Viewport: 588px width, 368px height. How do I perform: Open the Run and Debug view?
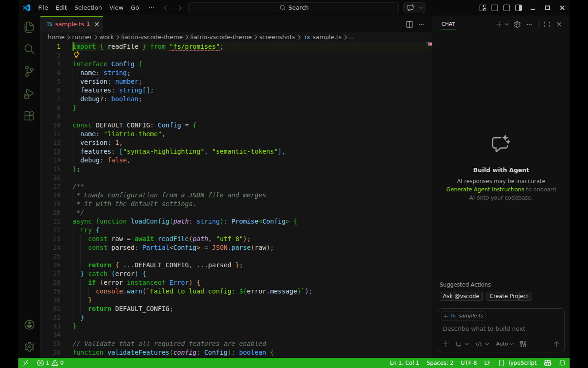(29, 94)
